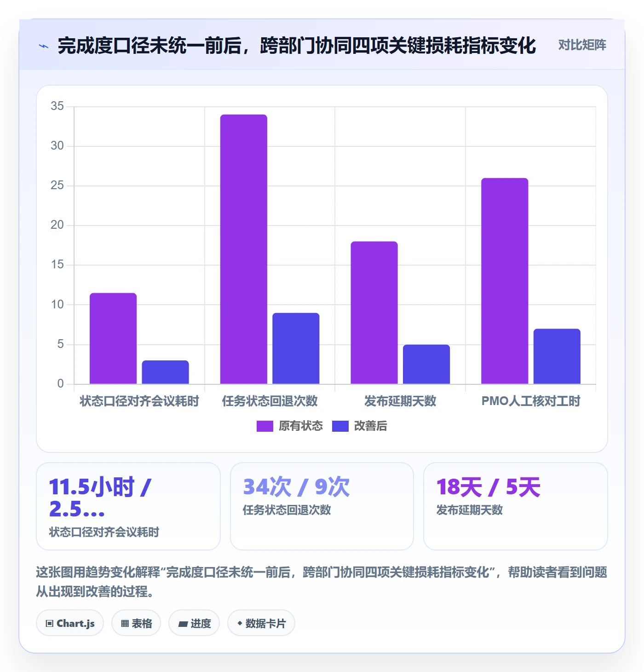Click the 任务状态回退次数 axis label

click(x=270, y=401)
